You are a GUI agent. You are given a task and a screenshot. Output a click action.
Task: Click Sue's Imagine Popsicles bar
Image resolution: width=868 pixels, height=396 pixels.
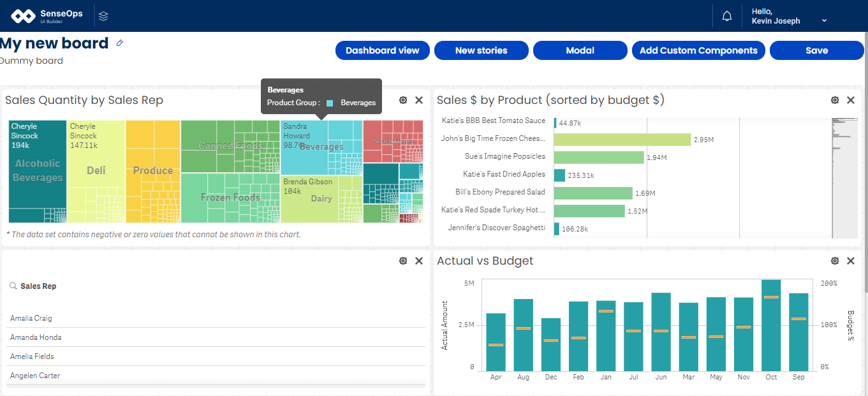(599, 157)
